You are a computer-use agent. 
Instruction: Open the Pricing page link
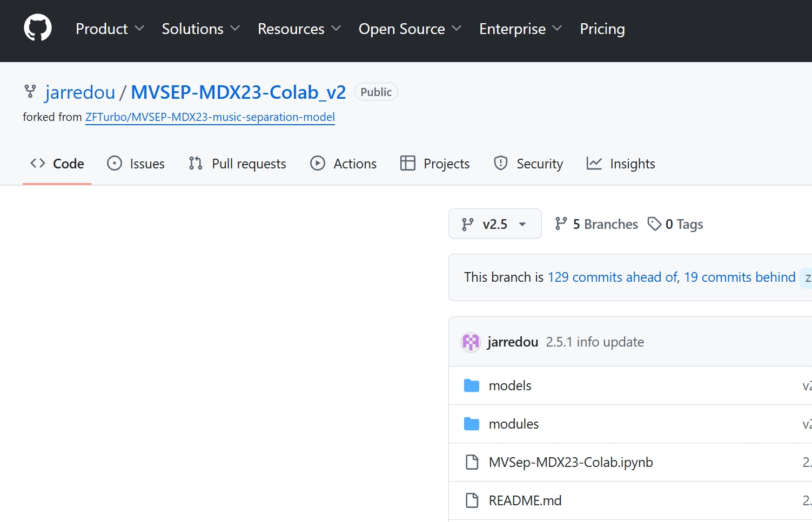[x=602, y=29]
